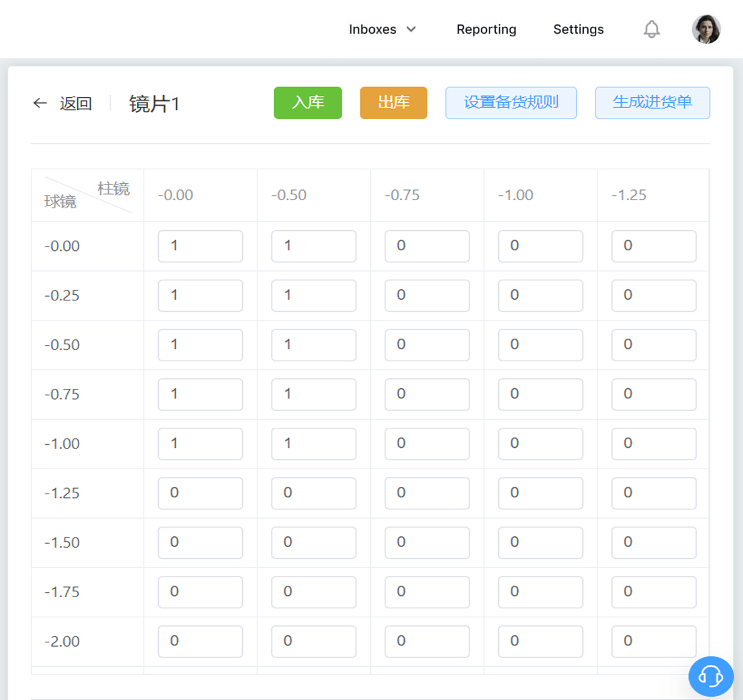Go to the Settings menu item
Image resolution: width=743 pixels, height=700 pixels.
pos(578,29)
